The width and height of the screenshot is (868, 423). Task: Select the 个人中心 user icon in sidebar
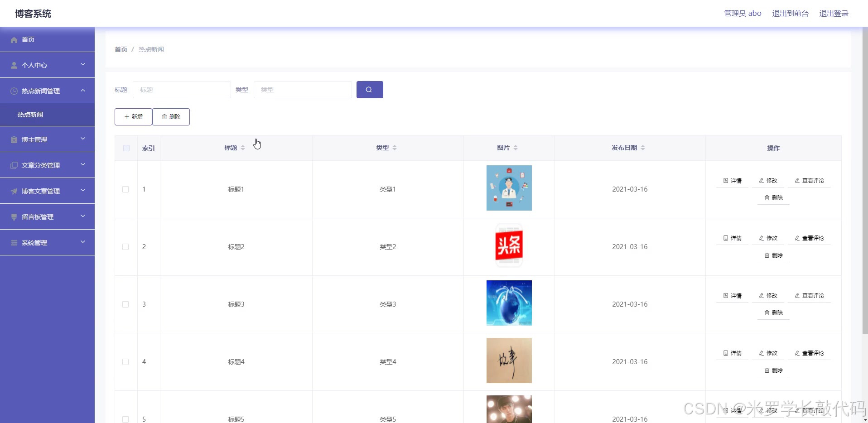pyautogui.click(x=14, y=65)
